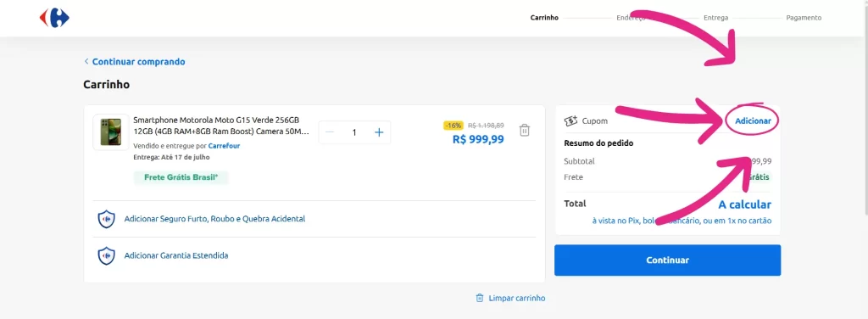
Task: Click the -16% discount badge
Action: pyautogui.click(x=454, y=126)
